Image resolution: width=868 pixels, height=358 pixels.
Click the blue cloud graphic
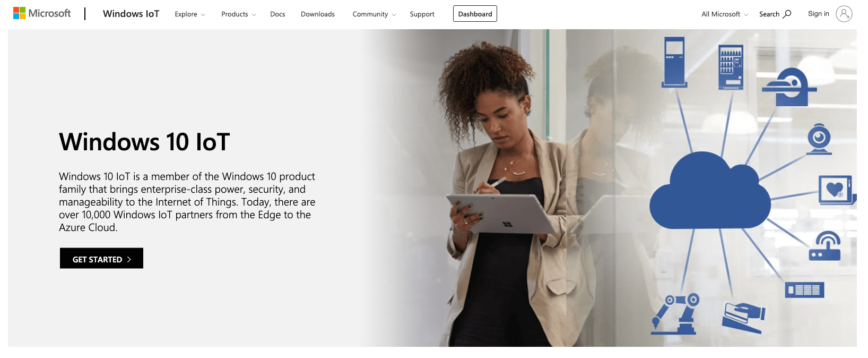[710, 191]
